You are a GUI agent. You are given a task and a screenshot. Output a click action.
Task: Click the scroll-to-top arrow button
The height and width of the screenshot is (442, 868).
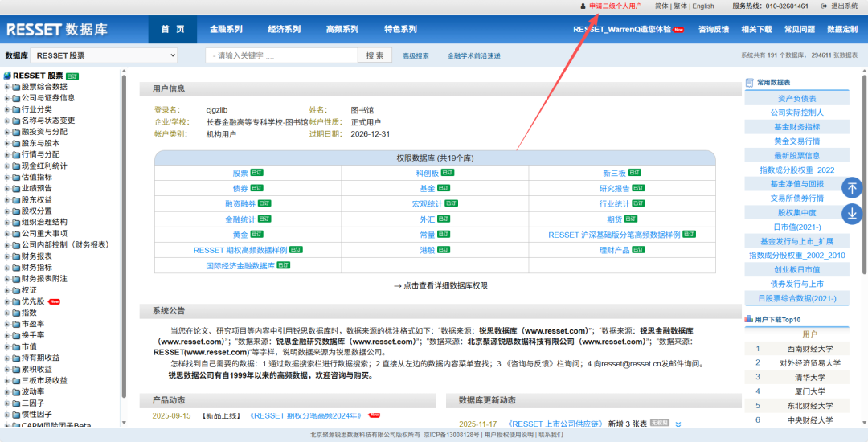pyautogui.click(x=852, y=188)
